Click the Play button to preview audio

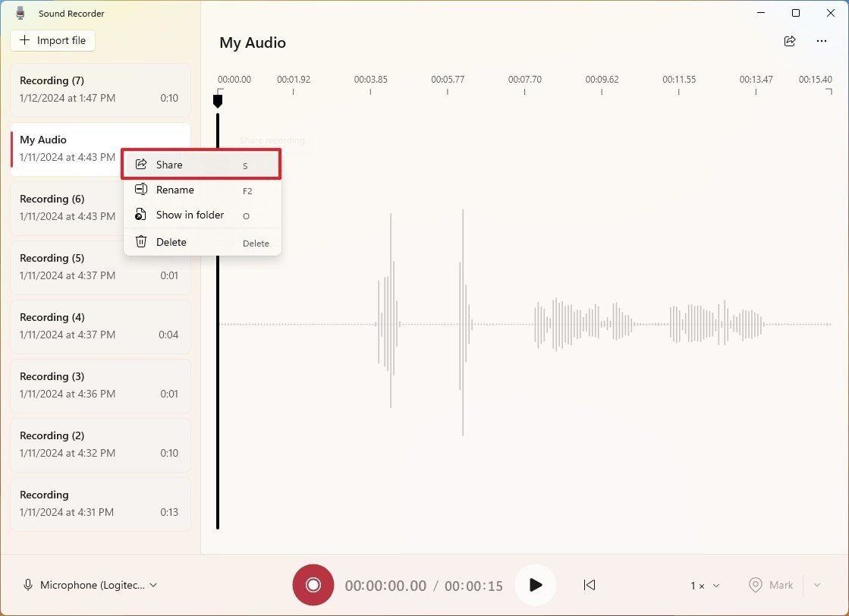(536, 585)
